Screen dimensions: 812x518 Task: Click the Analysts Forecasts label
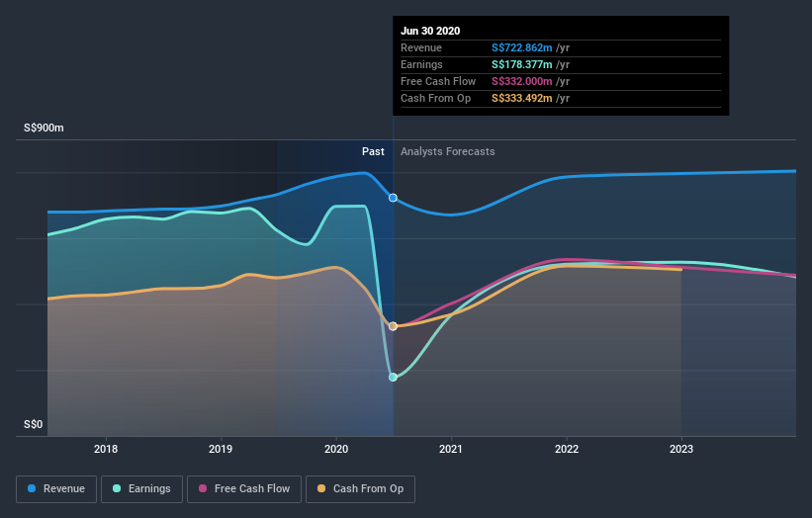point(447,151)
